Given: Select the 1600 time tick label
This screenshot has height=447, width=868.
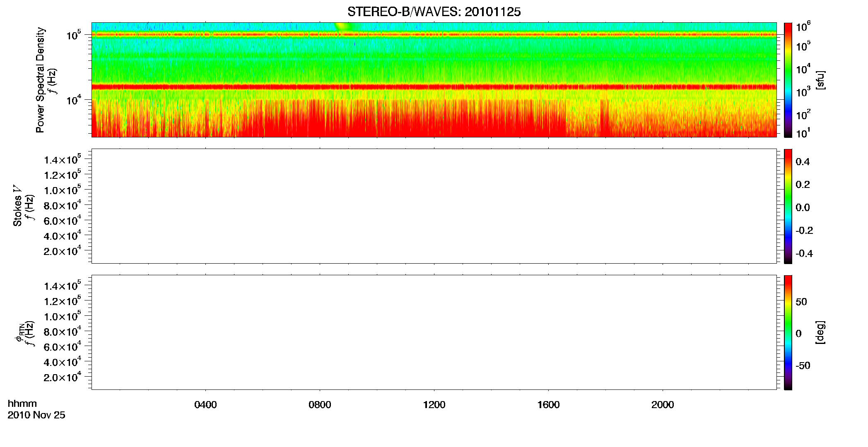Looking at the screenshot, I should coord(548,405).
